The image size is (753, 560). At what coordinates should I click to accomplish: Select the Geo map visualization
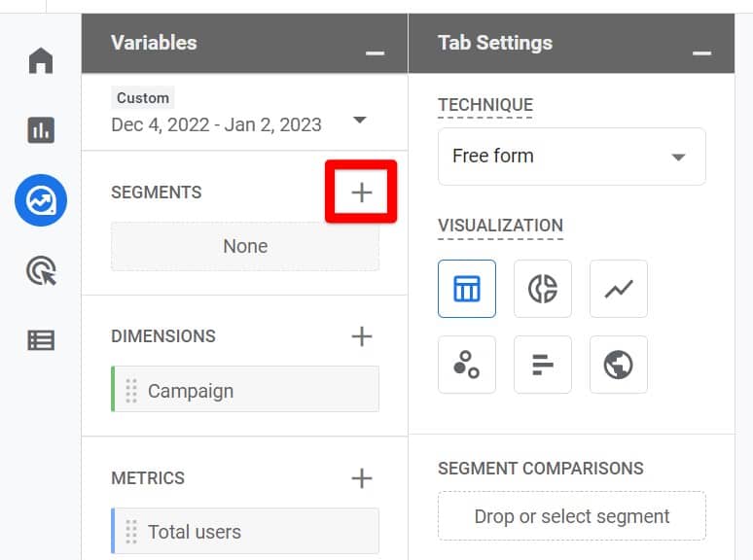coord(619,365)
